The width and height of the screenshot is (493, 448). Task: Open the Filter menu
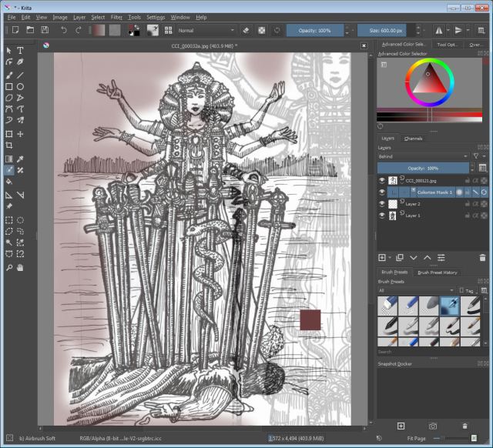(x=116, y=16)
